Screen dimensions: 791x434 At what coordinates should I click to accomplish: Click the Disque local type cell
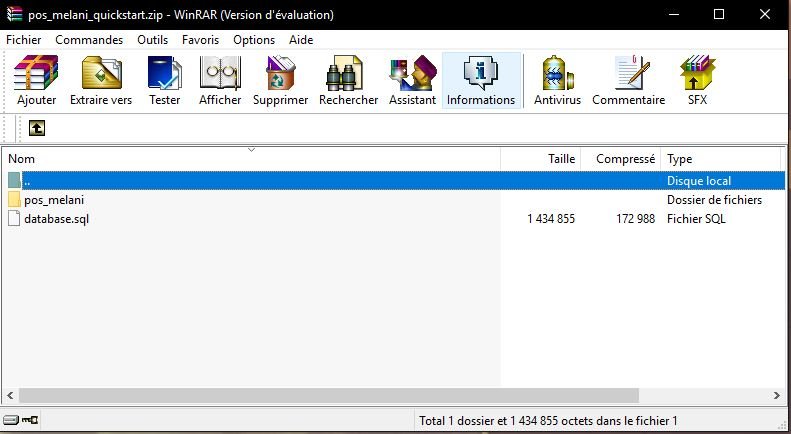click(699, 181)
